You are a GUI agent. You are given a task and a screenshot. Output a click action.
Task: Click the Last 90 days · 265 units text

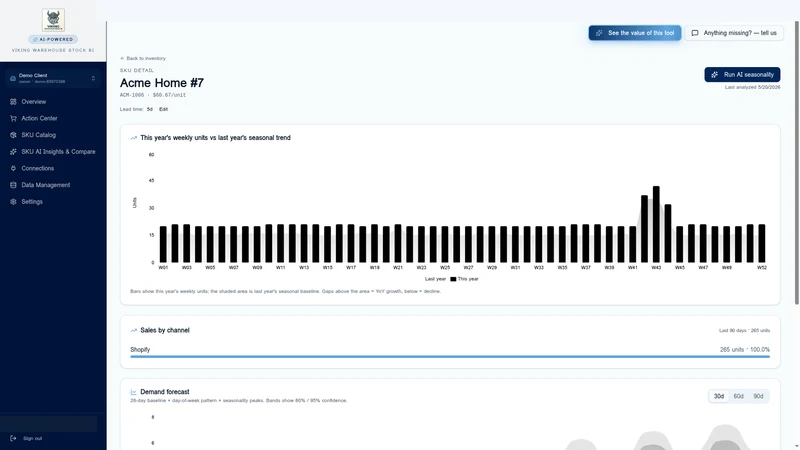(x=744, y=331)
